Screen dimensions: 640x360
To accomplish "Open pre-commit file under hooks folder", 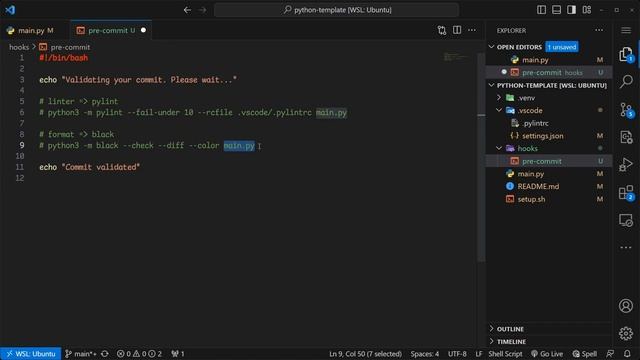I will pyautogui.click(x=549, y=161).
